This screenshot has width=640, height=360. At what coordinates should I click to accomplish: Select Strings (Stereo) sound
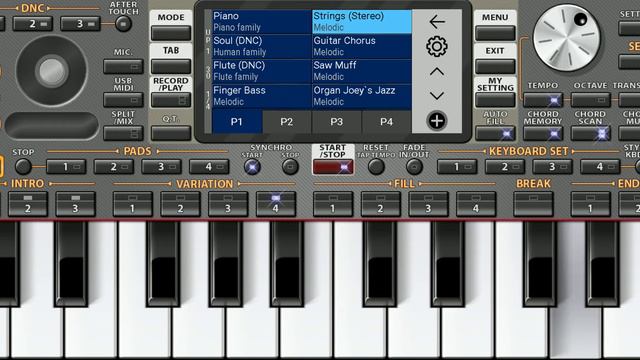pos(362,22)
